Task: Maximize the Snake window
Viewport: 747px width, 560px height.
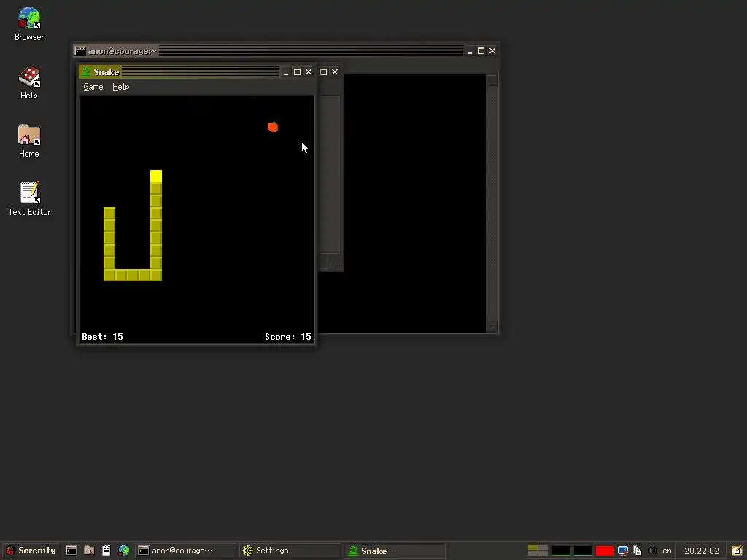Action: 298,72
